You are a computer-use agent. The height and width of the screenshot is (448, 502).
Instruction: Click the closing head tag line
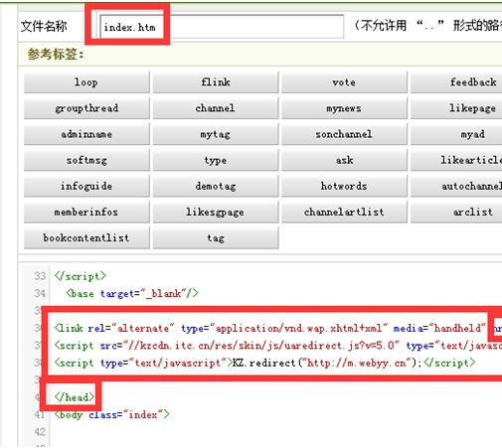[x=75, y=396]
